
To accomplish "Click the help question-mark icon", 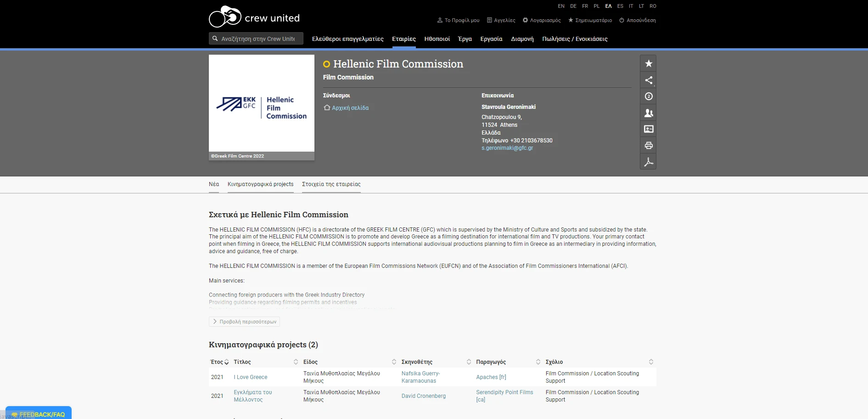I will pyautogui.click(x=648, y=96).
